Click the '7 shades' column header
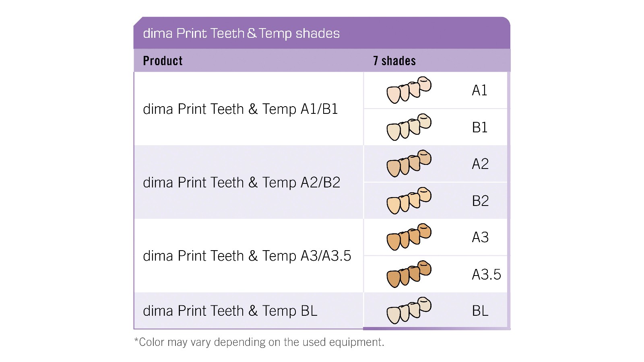The width and height of the screenshot is (644, 362). [394, 61]
